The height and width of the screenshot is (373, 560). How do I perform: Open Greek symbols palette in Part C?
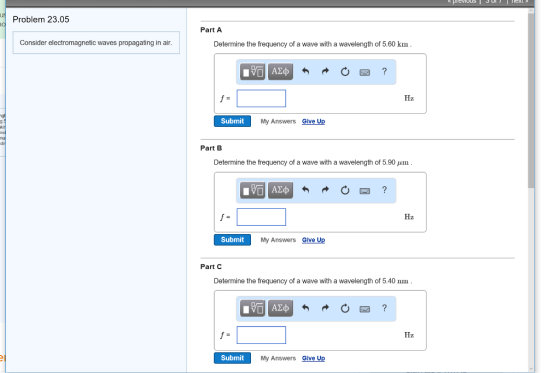(280, 308)
